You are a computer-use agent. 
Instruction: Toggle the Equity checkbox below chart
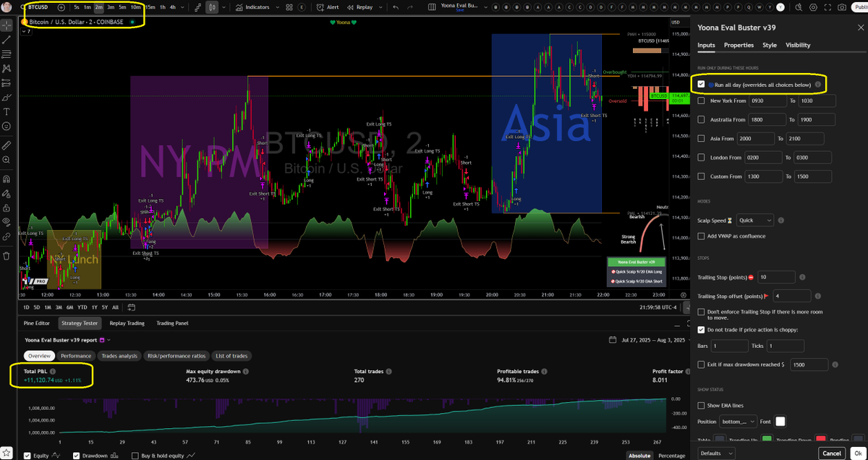tap(27, 456)
